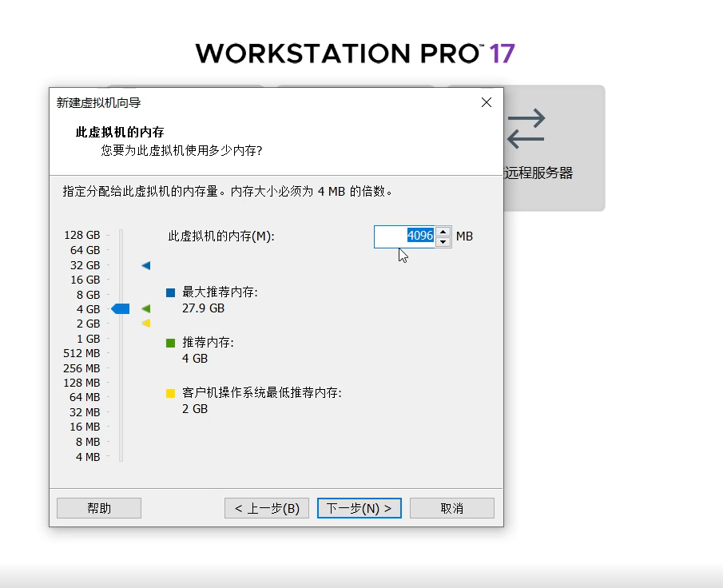Select the 16 GB scale label
723x588 pixels.
85,280
